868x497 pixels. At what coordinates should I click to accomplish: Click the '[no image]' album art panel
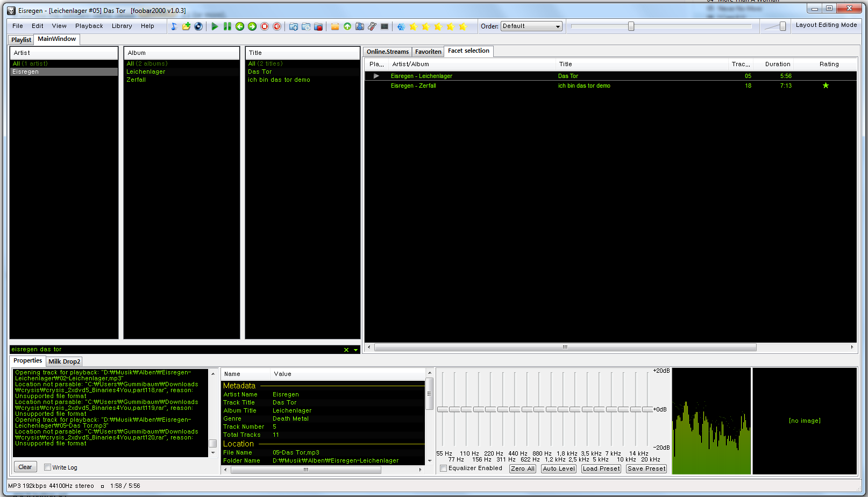click(x=805, y=421)
